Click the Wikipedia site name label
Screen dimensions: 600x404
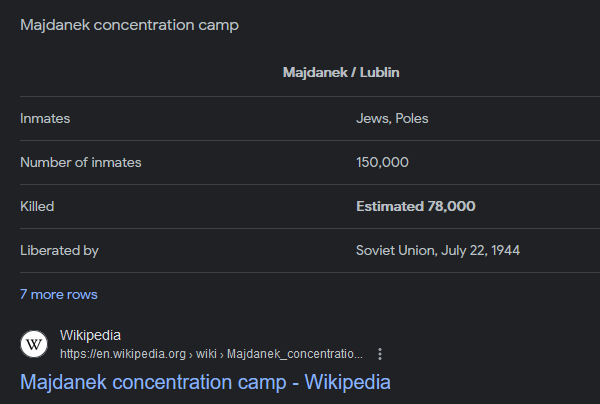pyautogui.click(x=90, y=335)
